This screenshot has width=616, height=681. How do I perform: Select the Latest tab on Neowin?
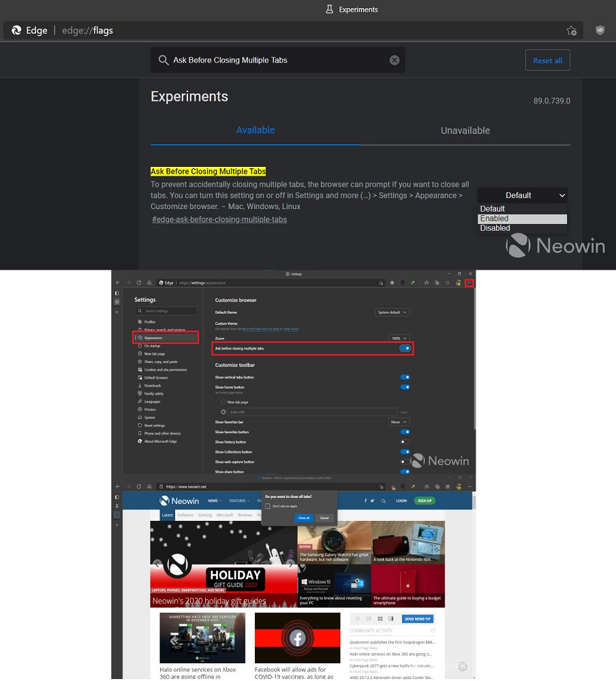[168, 515]
